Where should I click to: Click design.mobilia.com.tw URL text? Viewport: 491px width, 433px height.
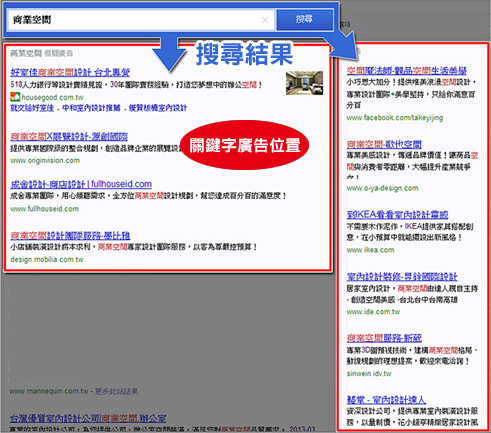[47, 259]
